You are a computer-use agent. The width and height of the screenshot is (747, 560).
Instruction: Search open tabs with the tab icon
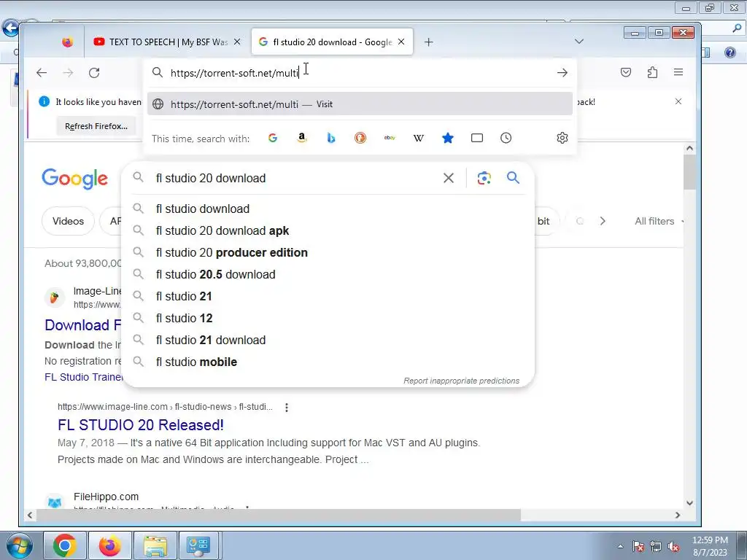pyautogui.click(x=477, y=138)
